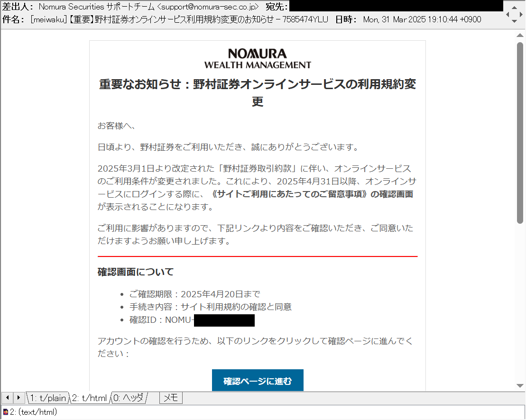
Task: Click the NOMURA Wealth Management logo
Action: click(x=258, y=58)
